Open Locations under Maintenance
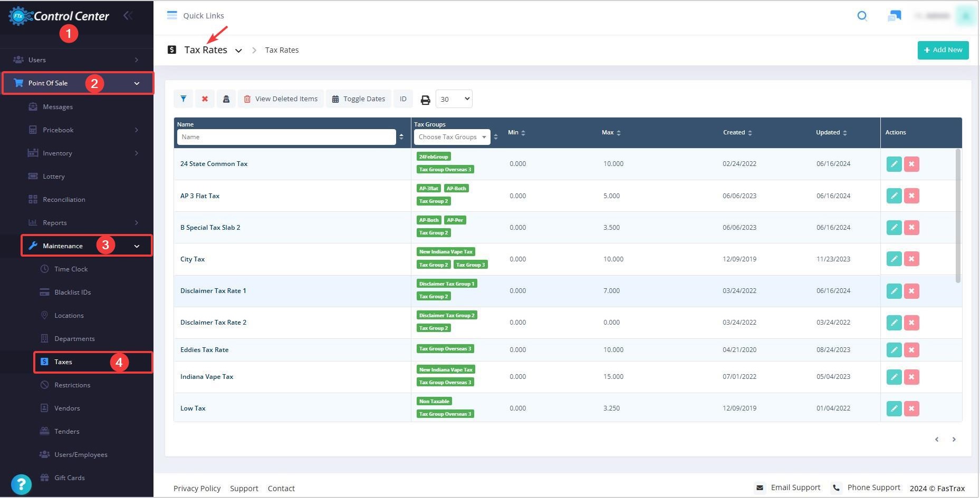Screen dimensions: 980x498 69,315
